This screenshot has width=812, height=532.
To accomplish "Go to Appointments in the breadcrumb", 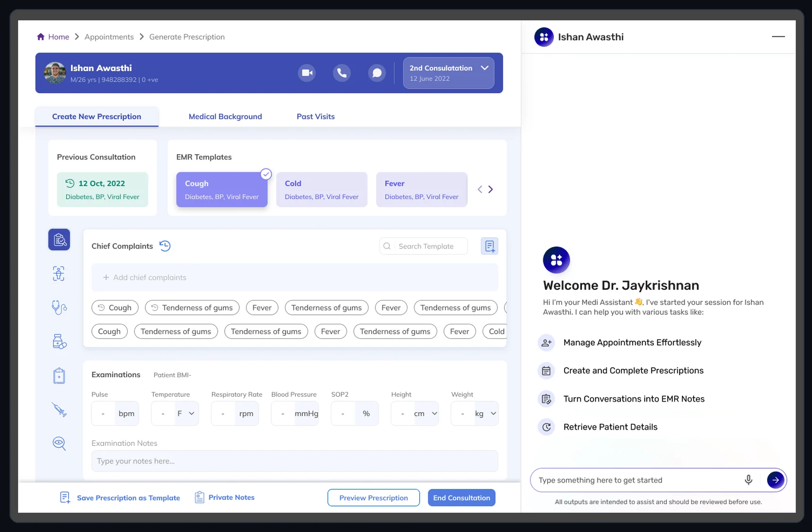I will (x=109, y=37).
